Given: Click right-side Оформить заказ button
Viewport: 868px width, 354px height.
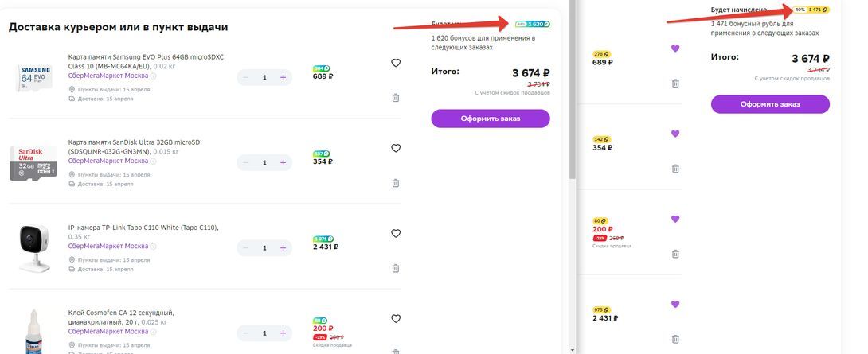Looking at the screenshot, I should click(x=770, y=104).
